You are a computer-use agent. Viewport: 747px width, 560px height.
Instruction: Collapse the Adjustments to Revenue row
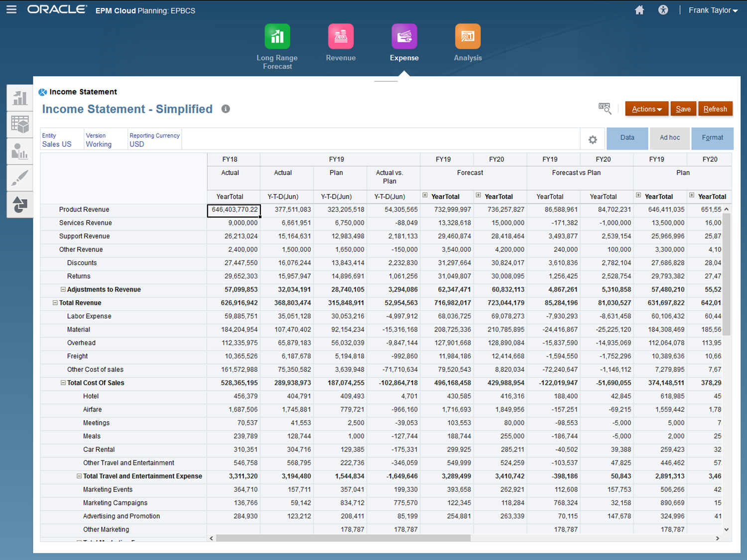63,289
